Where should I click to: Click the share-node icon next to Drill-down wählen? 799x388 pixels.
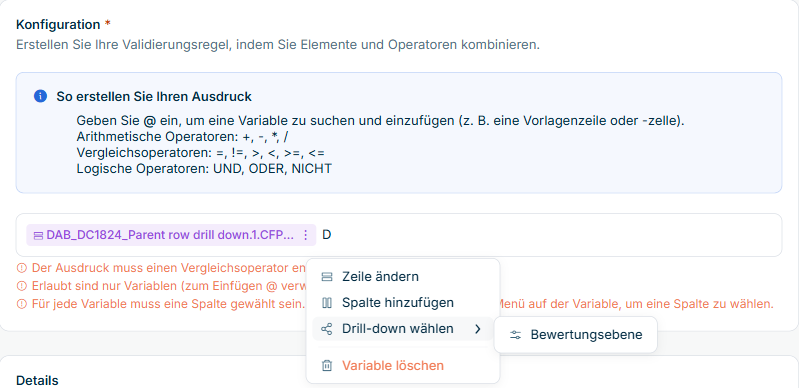(x=327, y=329)
